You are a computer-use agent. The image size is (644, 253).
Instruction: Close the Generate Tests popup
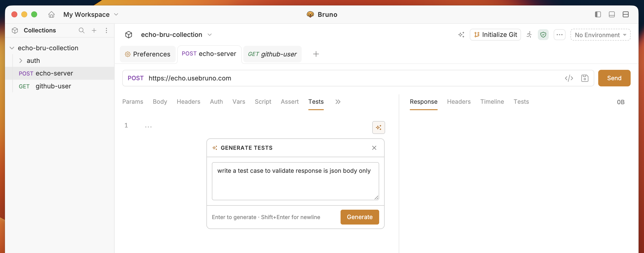tap(374, 148)
